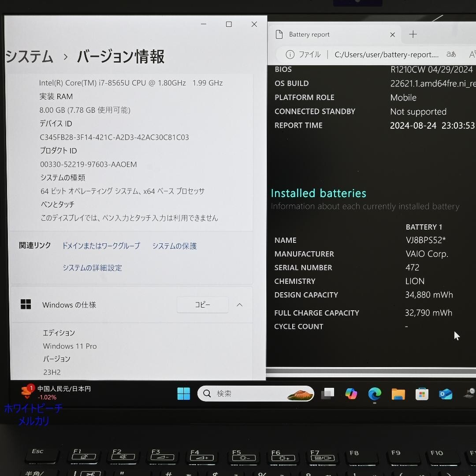Select OS build 22621.1 value

(433, 83)
